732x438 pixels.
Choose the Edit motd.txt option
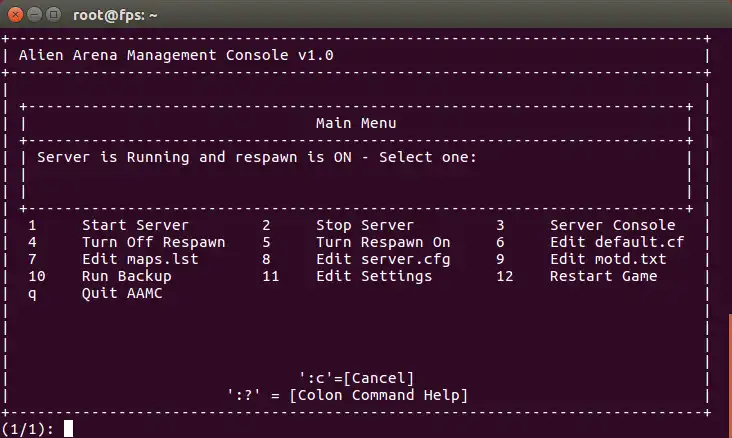(607, 259)
